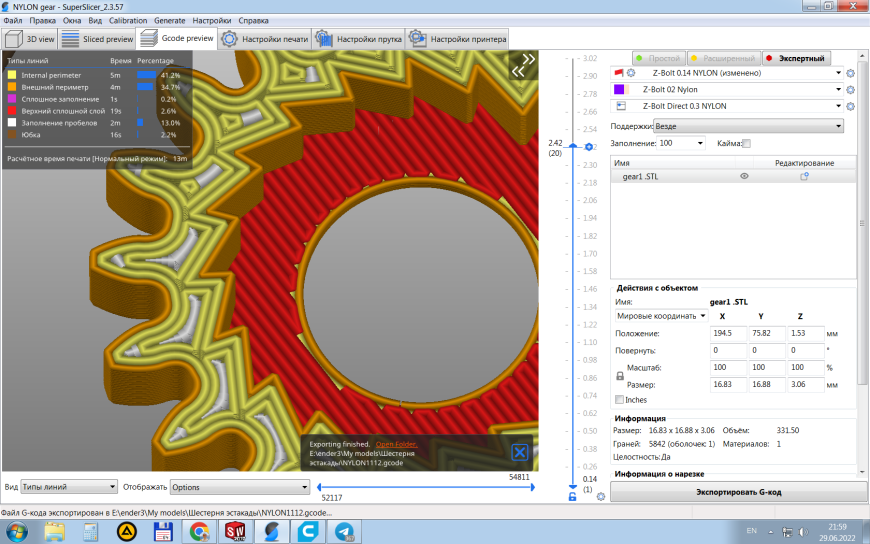This screenshot has height=544, width=870.
Task: Select gear1 .STL in the object list
Action: click(x=639, y=177)
